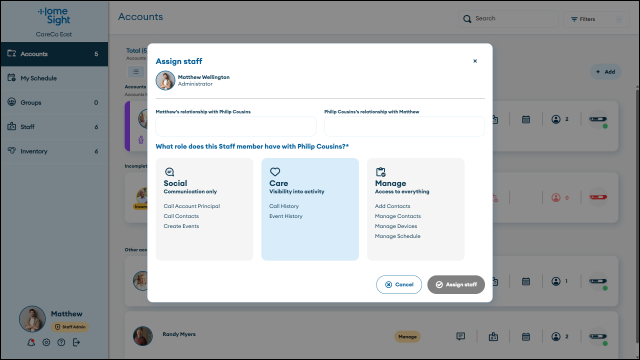Open My Schedule in the sidebar
The image size is (640, 360).
[54, 78]
